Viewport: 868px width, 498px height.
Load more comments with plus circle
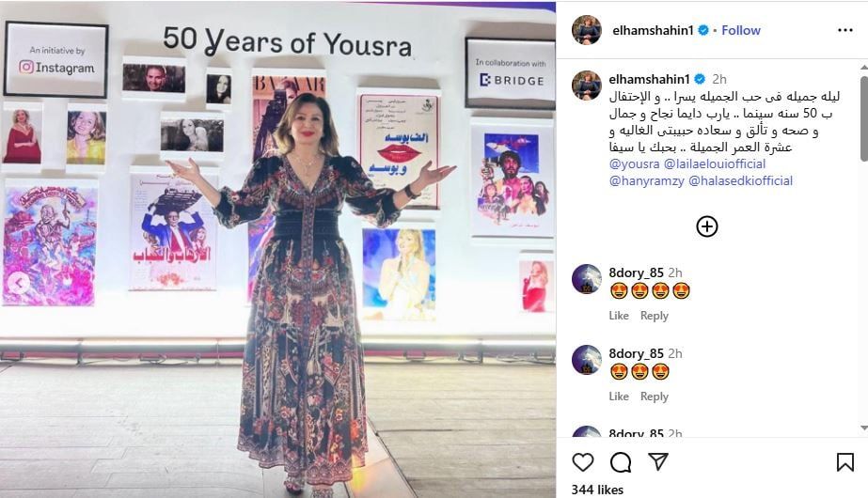707,226
